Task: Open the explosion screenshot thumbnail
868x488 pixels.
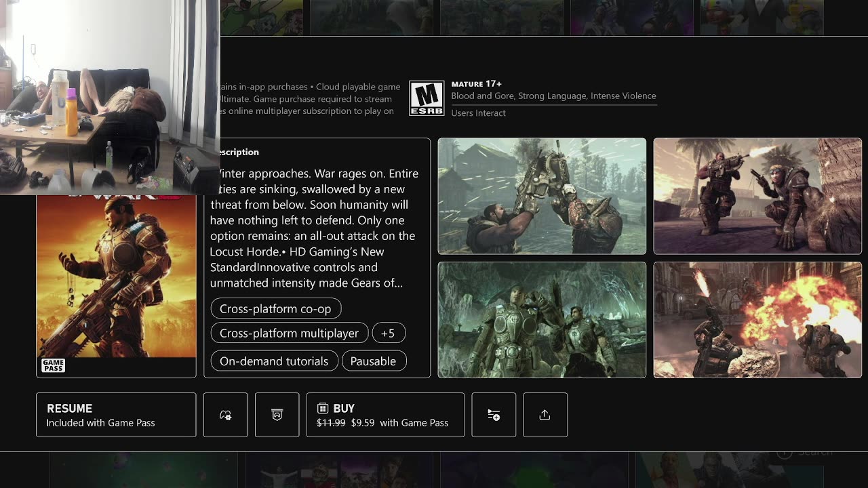Action: click(757, 320)
